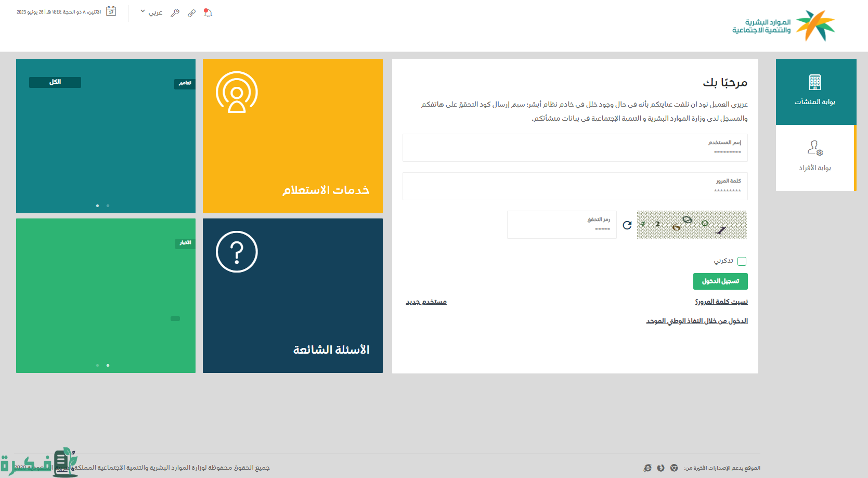868x478 pixels.
Task: Click the الكل button in circulars tile
Action: [55, 82]
